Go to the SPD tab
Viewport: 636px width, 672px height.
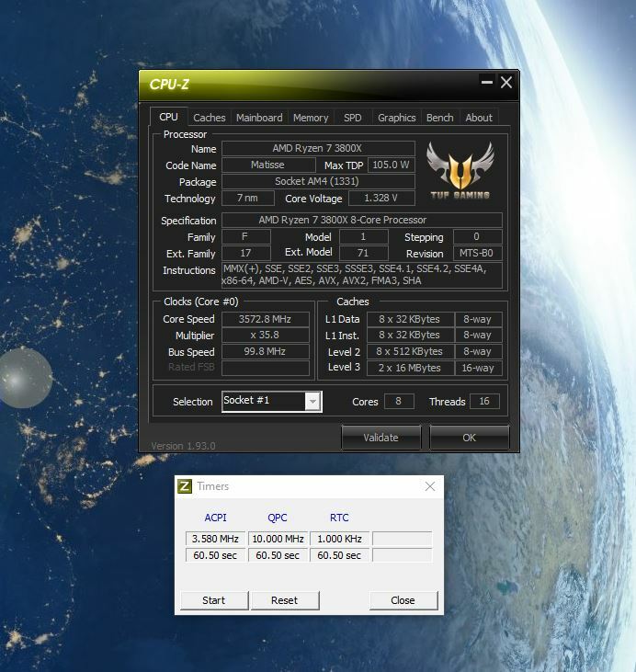[x=353, y=118]
